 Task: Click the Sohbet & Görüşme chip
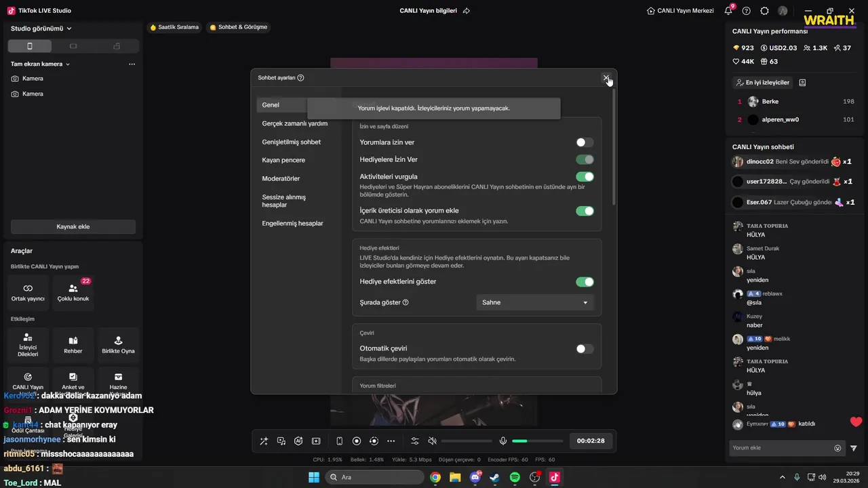click(x=239, y=27)
